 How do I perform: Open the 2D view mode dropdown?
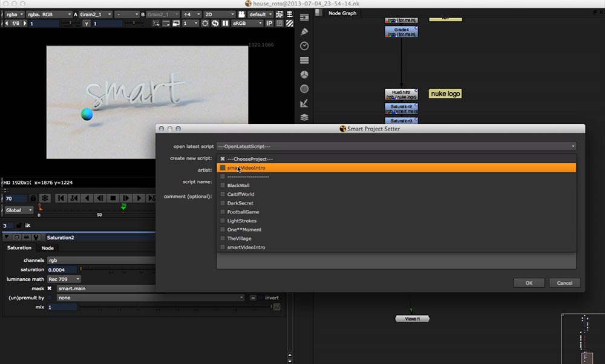coord(219,15)
